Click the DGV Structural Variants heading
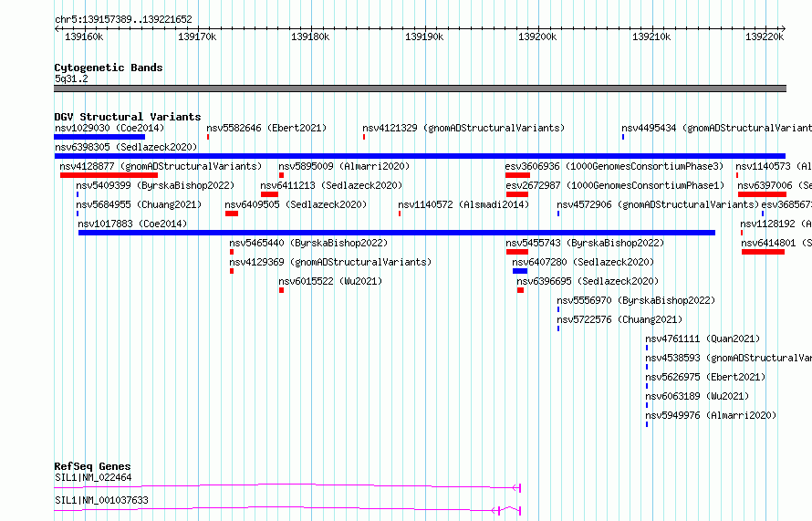 pos(128,117)
